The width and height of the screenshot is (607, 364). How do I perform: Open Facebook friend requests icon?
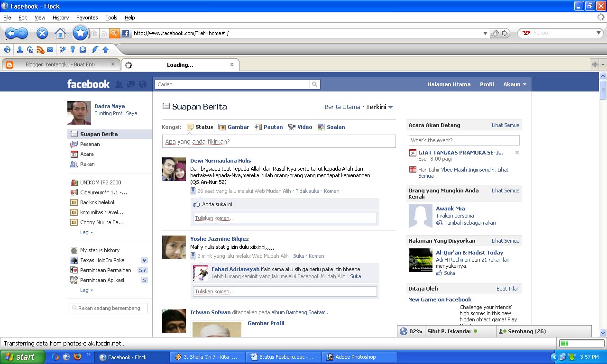pos(119,84)
